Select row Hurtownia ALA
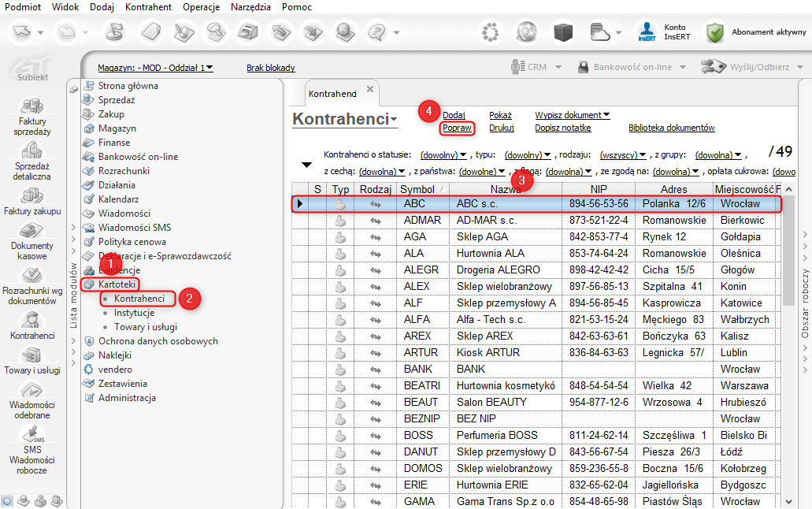Screen dimensions: 812x509 click(x=536, y=253)
